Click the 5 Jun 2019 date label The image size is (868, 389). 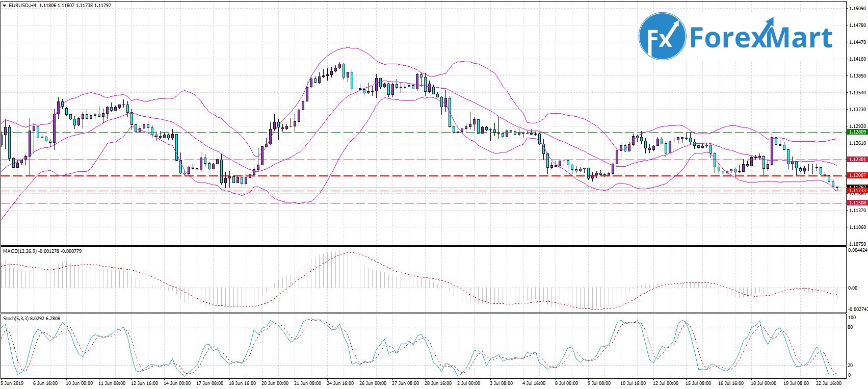[12, 383]
